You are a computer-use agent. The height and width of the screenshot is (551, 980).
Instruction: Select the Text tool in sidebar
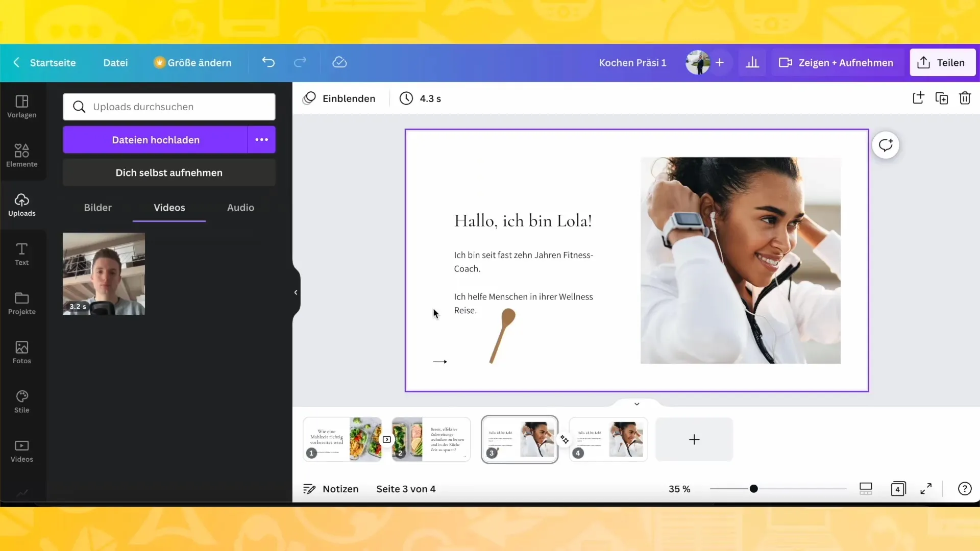(21, 254)
